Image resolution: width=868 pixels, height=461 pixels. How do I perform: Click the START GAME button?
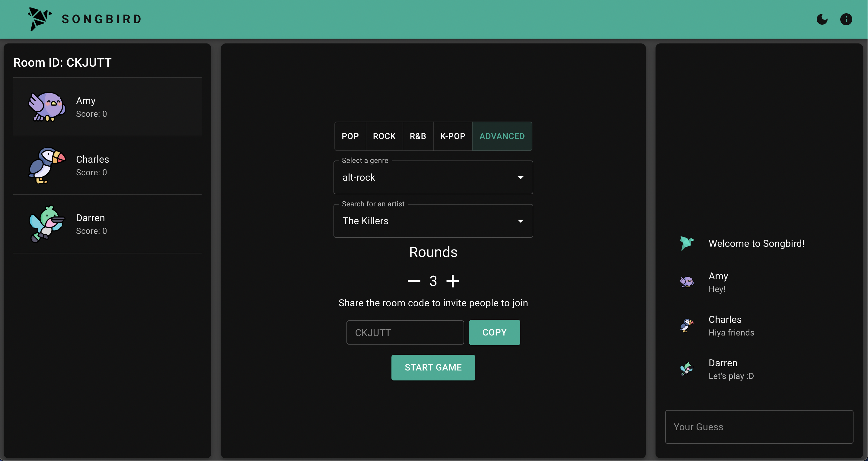433,367
